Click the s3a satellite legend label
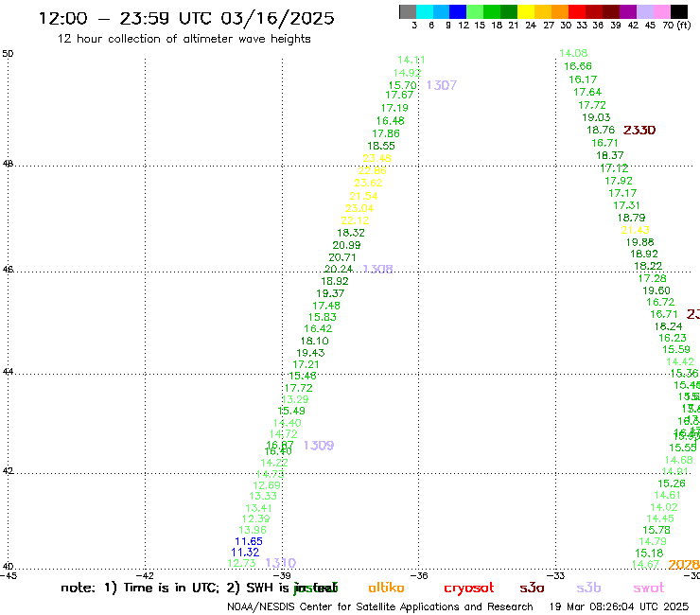 [x=532, y=589]
